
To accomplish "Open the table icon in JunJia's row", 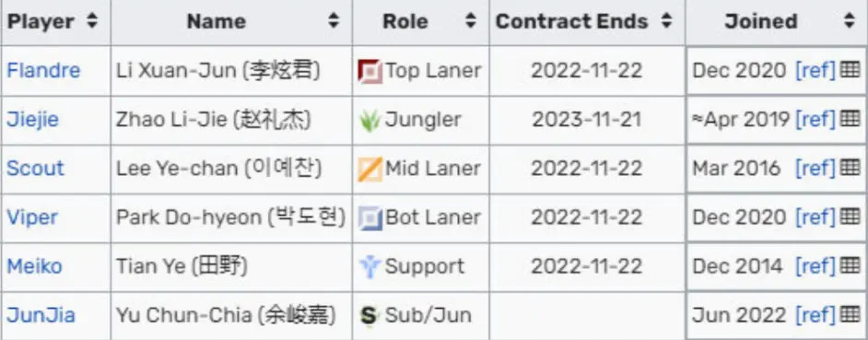I will click(850, 314).
